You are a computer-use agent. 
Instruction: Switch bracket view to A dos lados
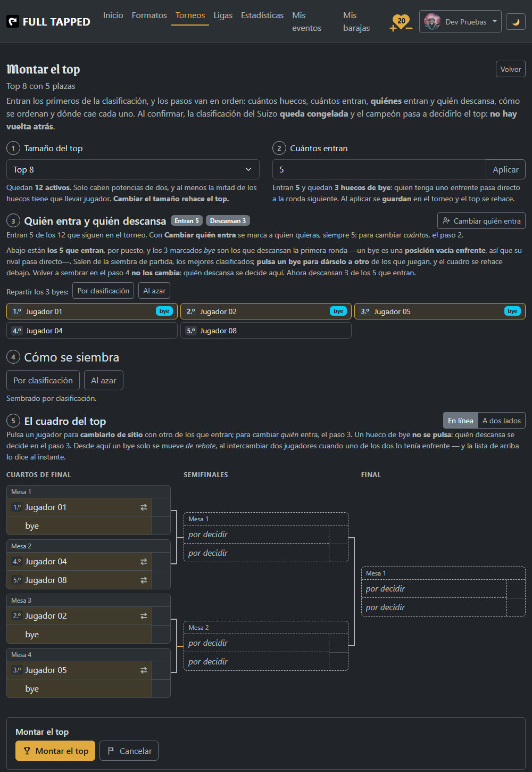[x=502, y=421]
